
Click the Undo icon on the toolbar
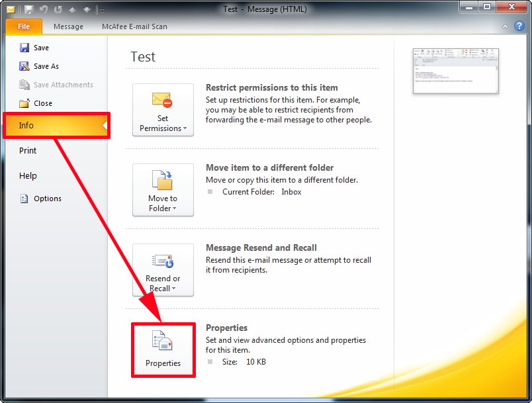[43, 9]
